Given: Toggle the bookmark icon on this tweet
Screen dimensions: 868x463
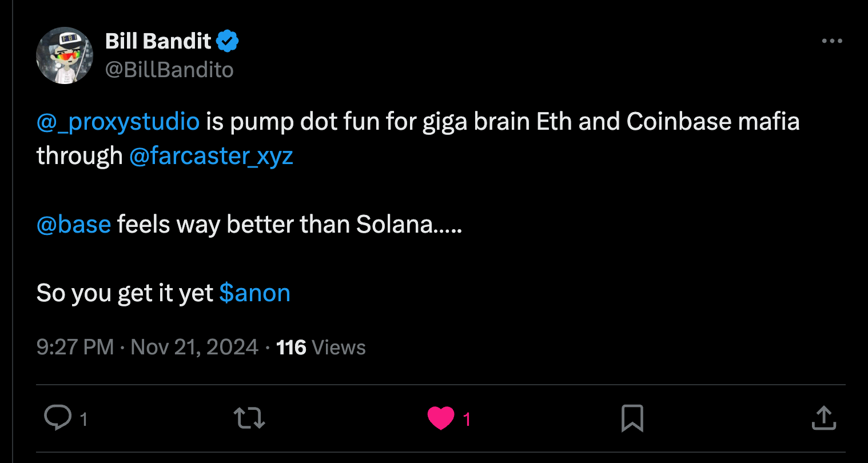Looking at the screenshot, I should click(632, 418).
